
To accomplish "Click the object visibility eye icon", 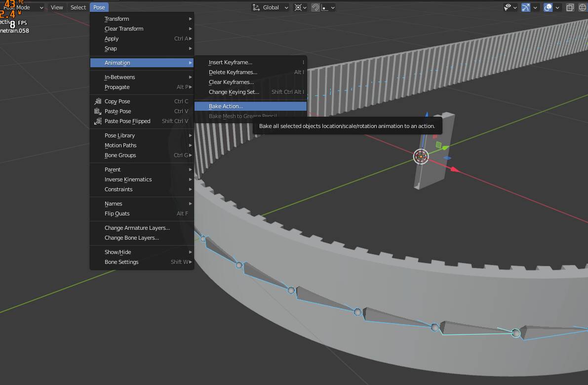I will coord(507,7).
